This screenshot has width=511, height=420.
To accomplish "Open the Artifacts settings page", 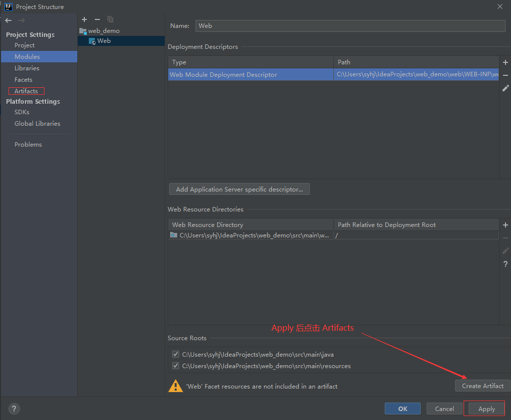I will [26, 91].
